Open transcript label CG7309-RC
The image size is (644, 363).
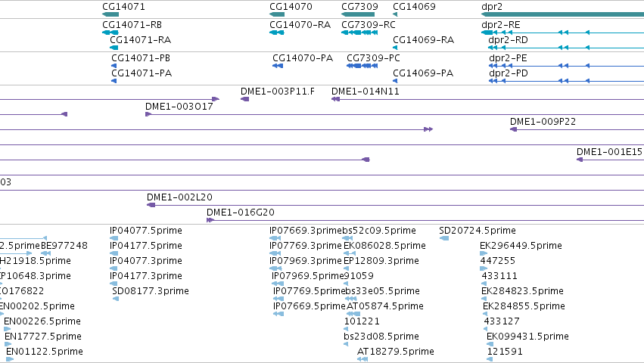click(369, 25)
